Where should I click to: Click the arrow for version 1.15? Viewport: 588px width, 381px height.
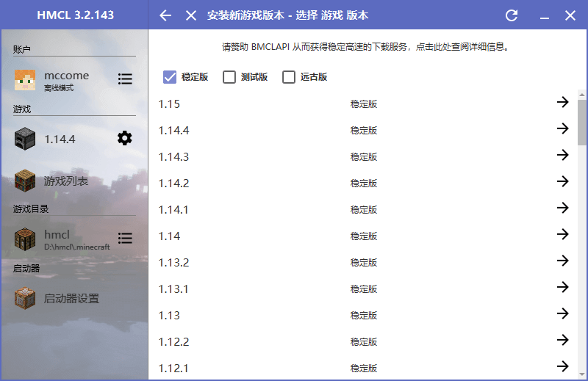(562, 103)
